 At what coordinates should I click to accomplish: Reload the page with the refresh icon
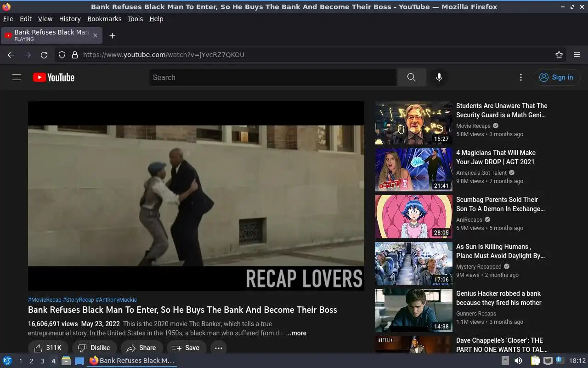tap(44, 55)
